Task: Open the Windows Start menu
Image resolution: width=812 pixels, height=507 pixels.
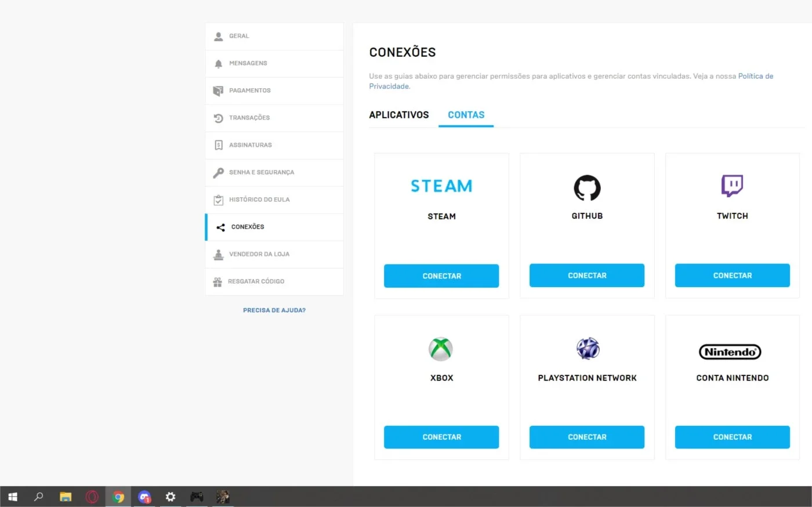Action: point(13,497)
